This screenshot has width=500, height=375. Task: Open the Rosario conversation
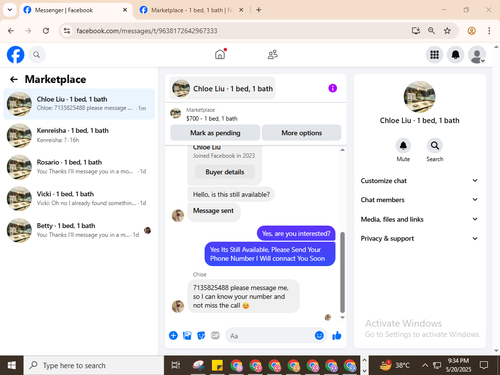pyautogui.click(x=79, y=167)
